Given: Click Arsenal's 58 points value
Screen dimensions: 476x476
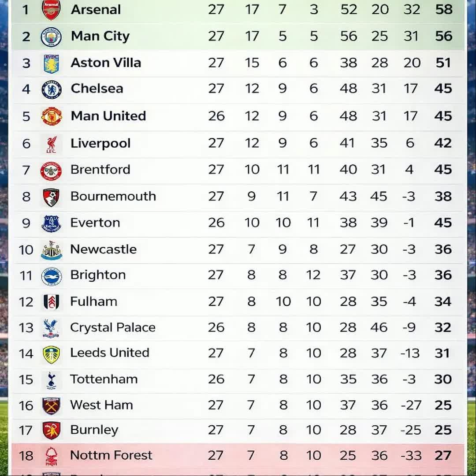Looking at the screenshot, I should click(x=444, y=9).
